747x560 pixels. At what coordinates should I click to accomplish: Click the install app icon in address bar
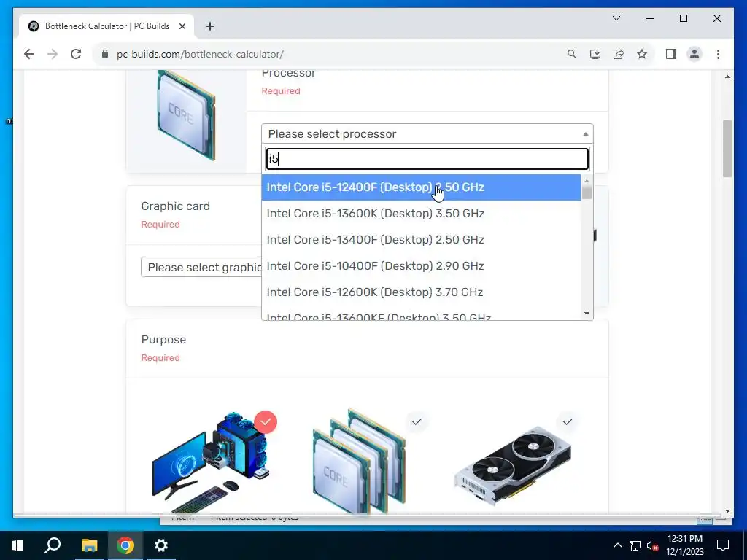[x=595, y=54]
